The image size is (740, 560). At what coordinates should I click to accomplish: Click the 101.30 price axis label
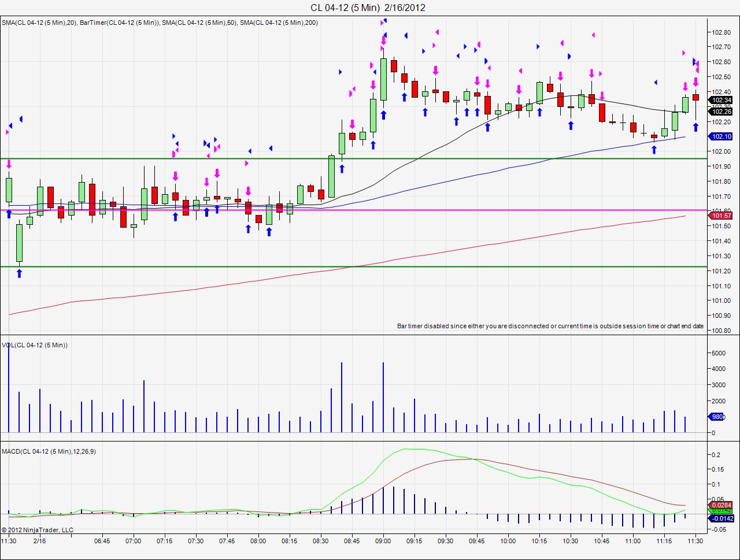(x=721, y=256)
